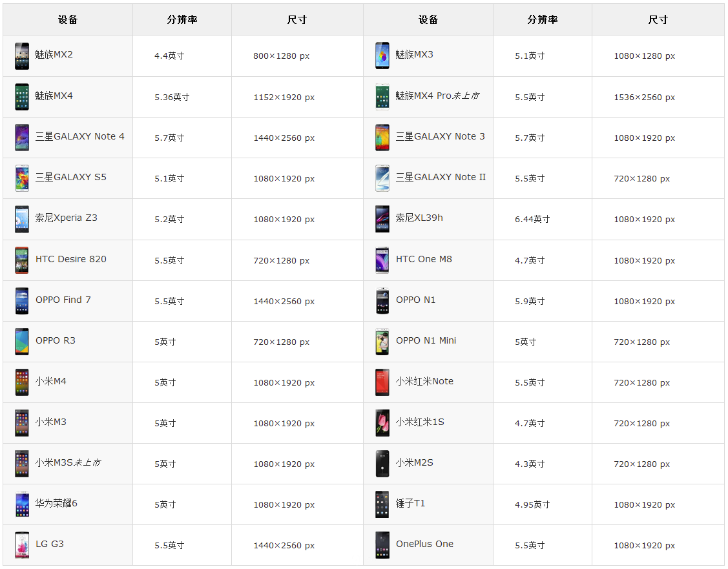
Task: Click the 5.2英寸 value
Action: [x=169, y=220]
